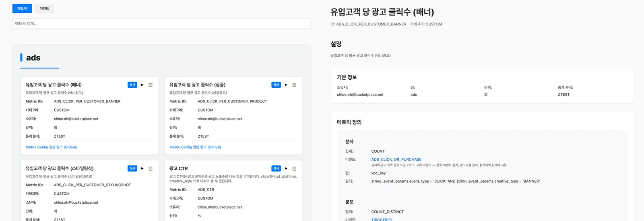Click the ZTEST value under 통계 분석 in 기본 정보
This screenshot has width=644, height=221.
point(564,95)
